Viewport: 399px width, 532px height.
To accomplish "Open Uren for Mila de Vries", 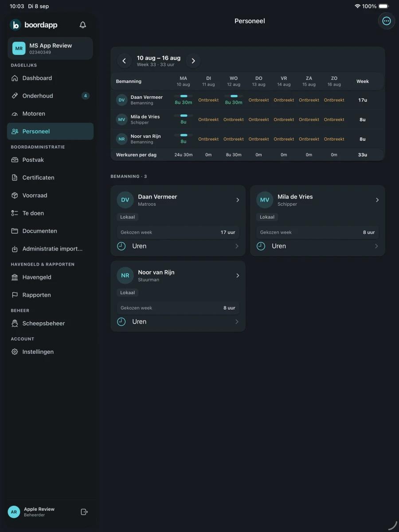I will click(x=317, y=246).
